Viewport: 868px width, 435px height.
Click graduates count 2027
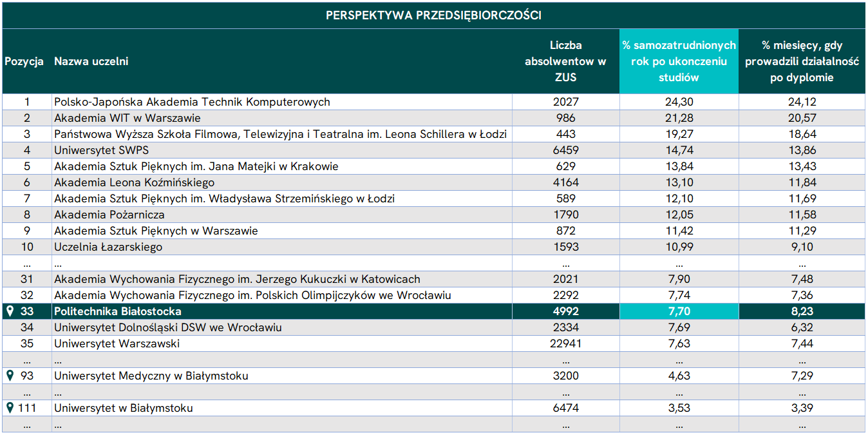pyautogui.click(x=565, y=102)
